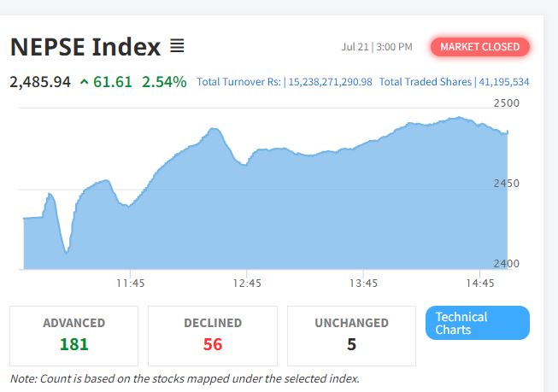The image size is (558, 392).
Task: Click the Total Turnover Rs value
Action: tap(330, 82)
